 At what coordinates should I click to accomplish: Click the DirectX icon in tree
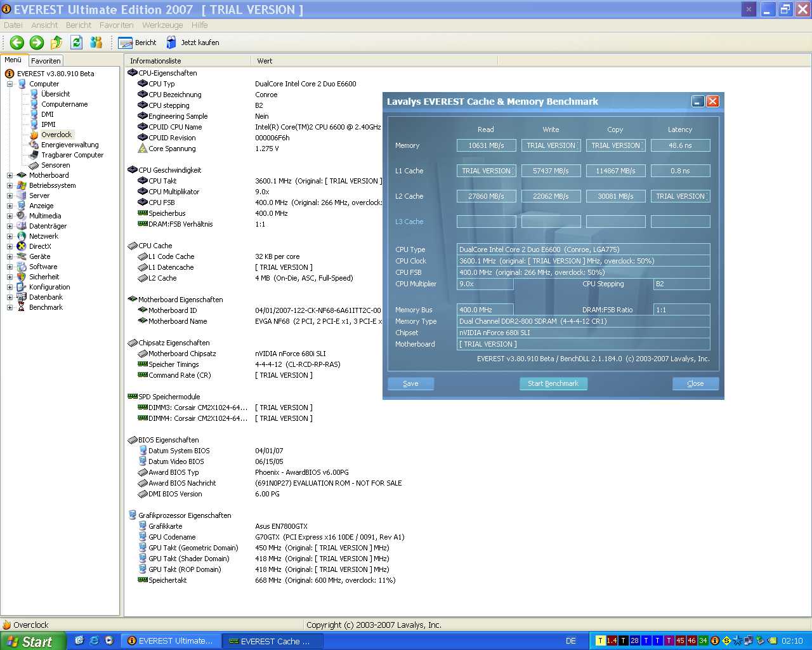[22, 246]
